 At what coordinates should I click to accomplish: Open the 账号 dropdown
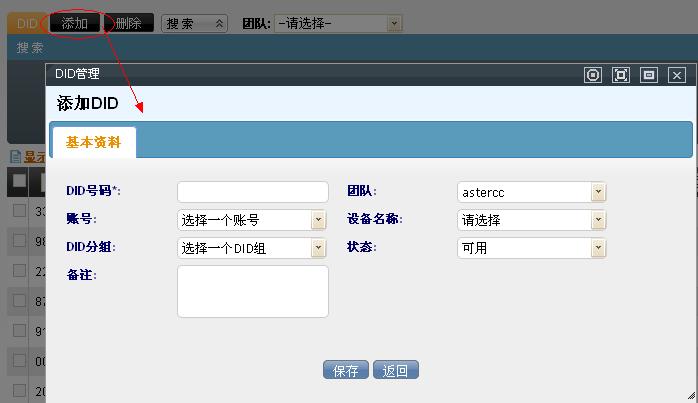(252, 220)
